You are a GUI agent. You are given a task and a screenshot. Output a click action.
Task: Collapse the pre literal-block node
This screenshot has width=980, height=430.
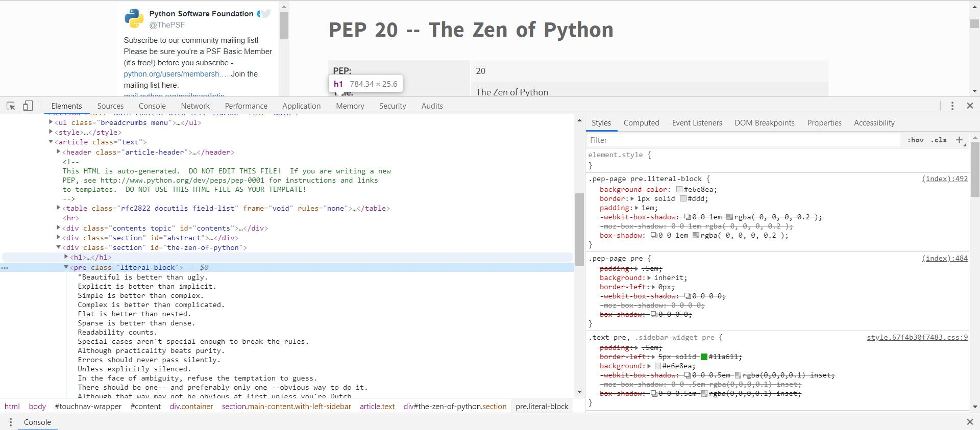coord(66,267)
